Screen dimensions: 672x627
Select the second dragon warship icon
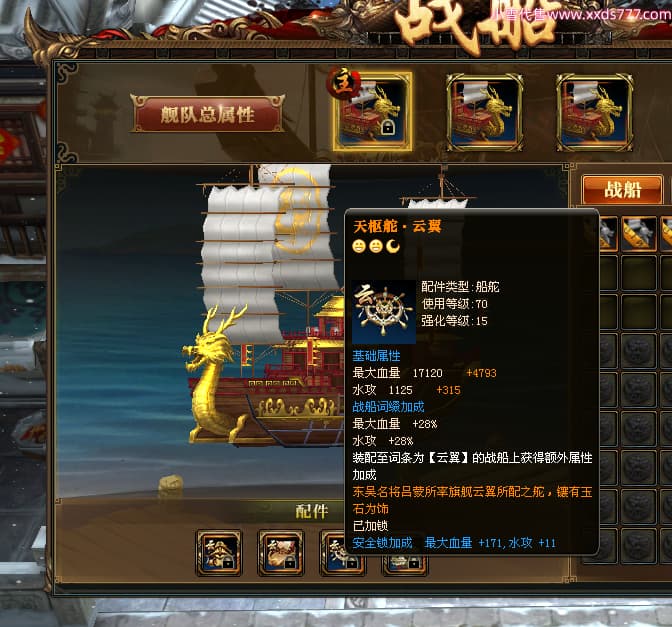point(484,112)
